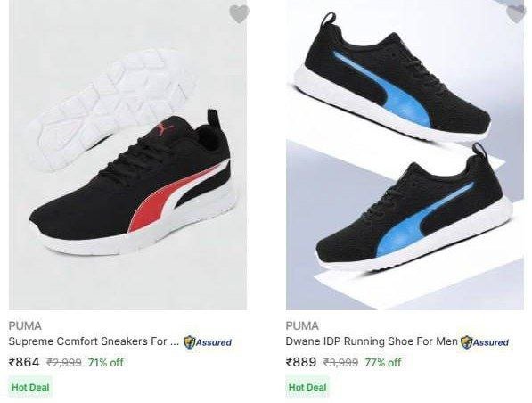This screenshot has width=532, height=403.
Task: Open Dwane IDP Running Shoe For Men title
Action: click(x=372, y=341)
